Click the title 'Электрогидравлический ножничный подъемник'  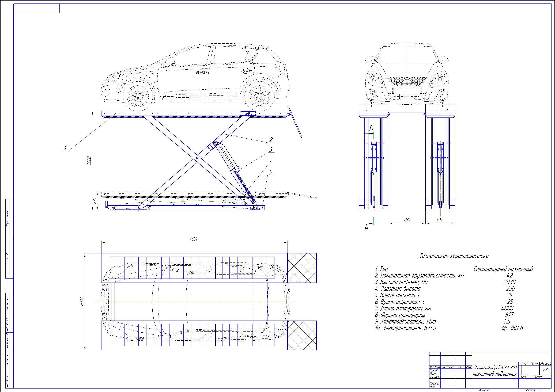click(495, 371)
